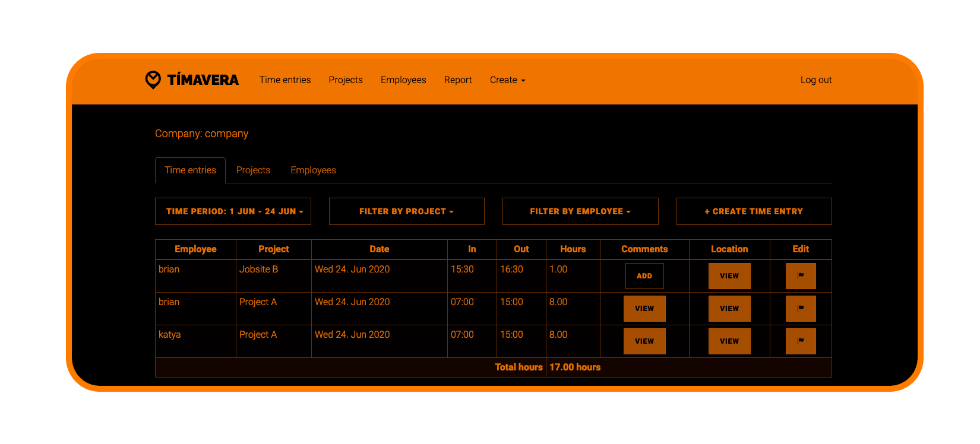This screenshot has height=444, width=980.
Task: Open the Time Period 1 Jun - 24 Jun dropdown
Action: 233,211
